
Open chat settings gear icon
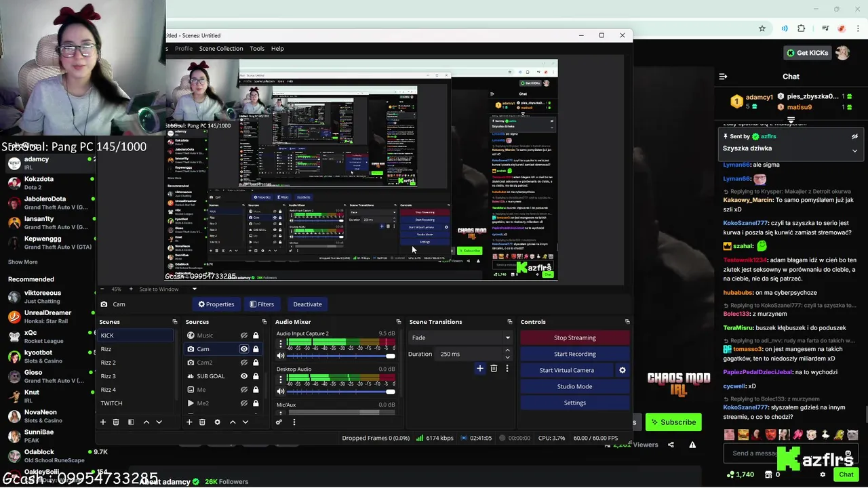823,474
